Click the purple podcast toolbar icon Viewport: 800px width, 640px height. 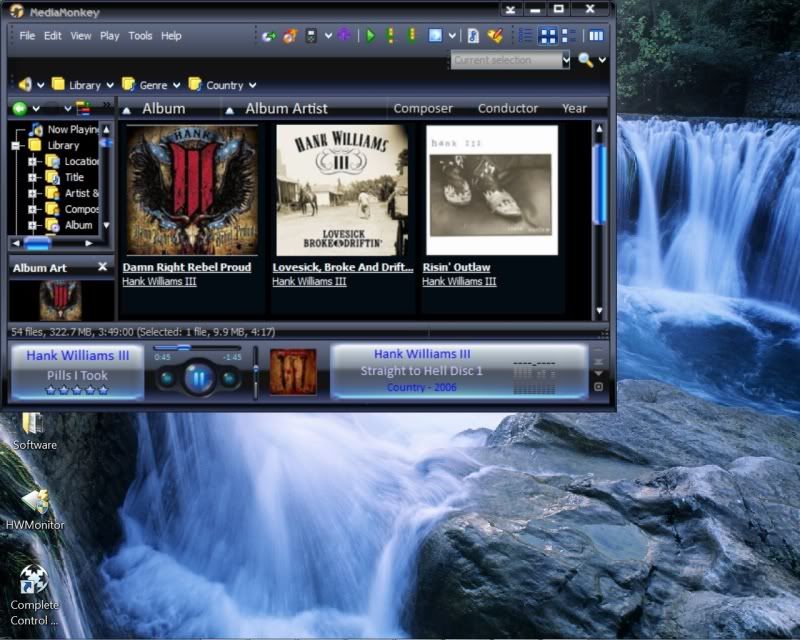coord(344,35)
